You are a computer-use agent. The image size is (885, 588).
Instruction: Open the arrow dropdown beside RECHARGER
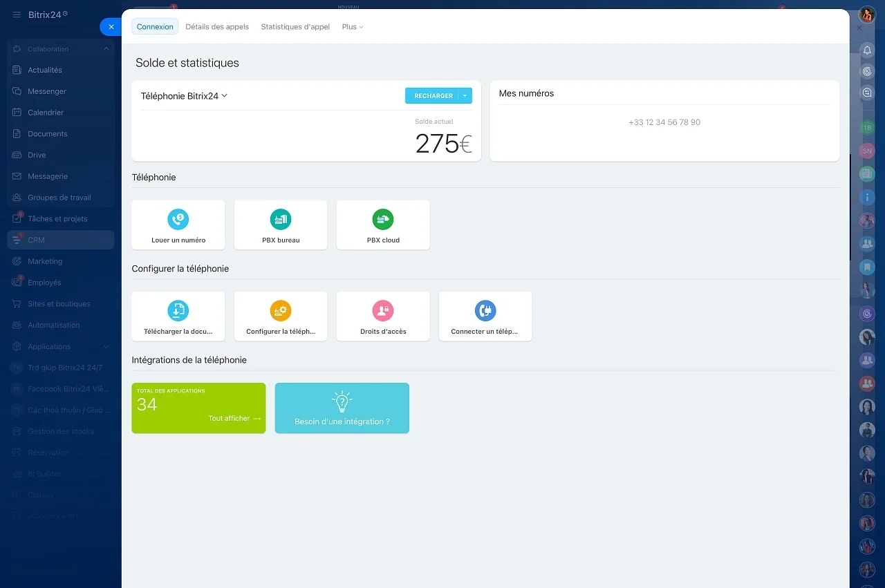click(x=465, y=96)
